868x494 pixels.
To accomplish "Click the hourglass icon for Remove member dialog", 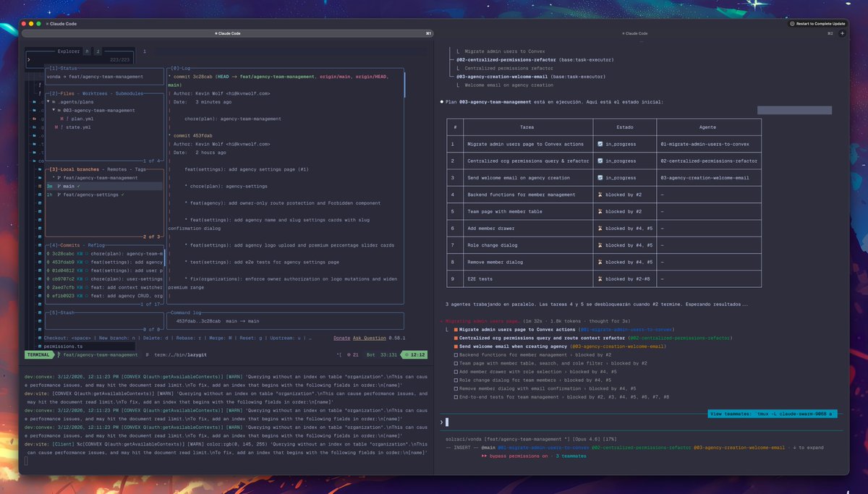I will [600, 262].
